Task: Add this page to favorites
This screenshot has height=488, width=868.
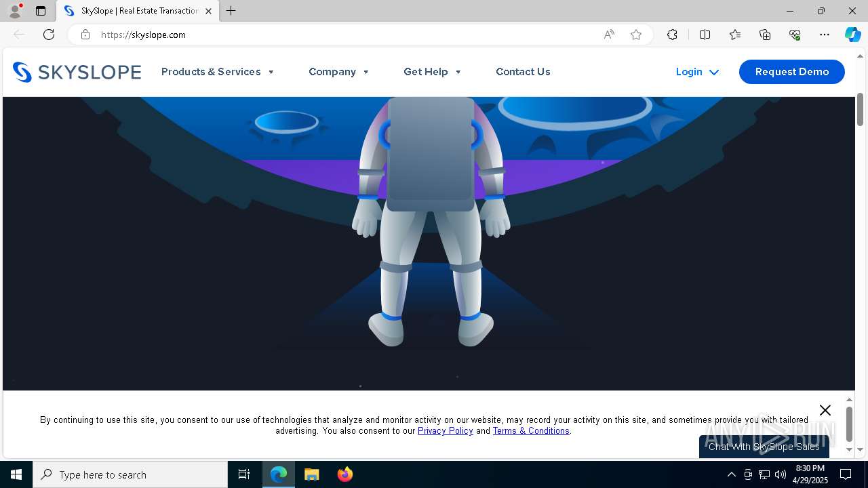Action: tap(636, 35)
